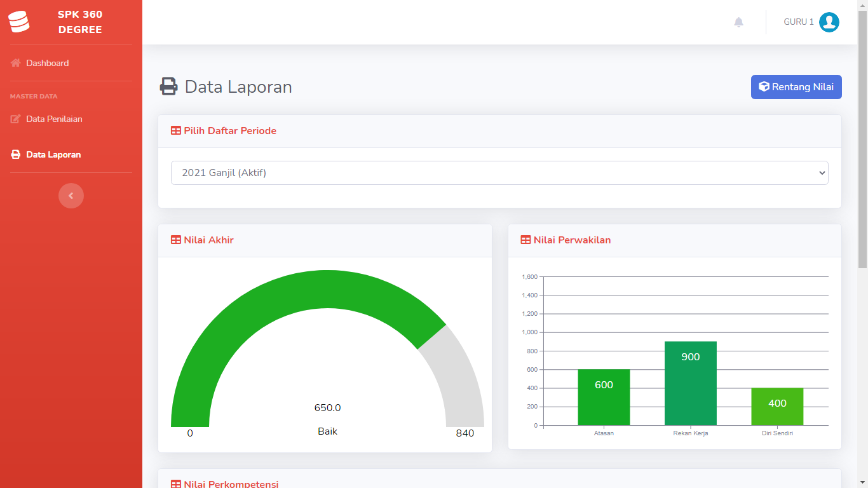
Task: Click the Diri Sendiri axis label
Action: coord(777,433)
